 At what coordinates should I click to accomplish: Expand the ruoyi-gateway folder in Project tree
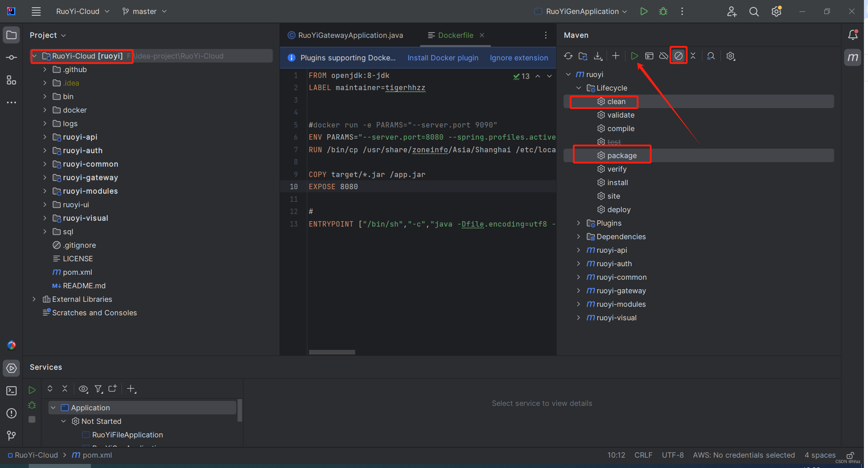point(45,177)
